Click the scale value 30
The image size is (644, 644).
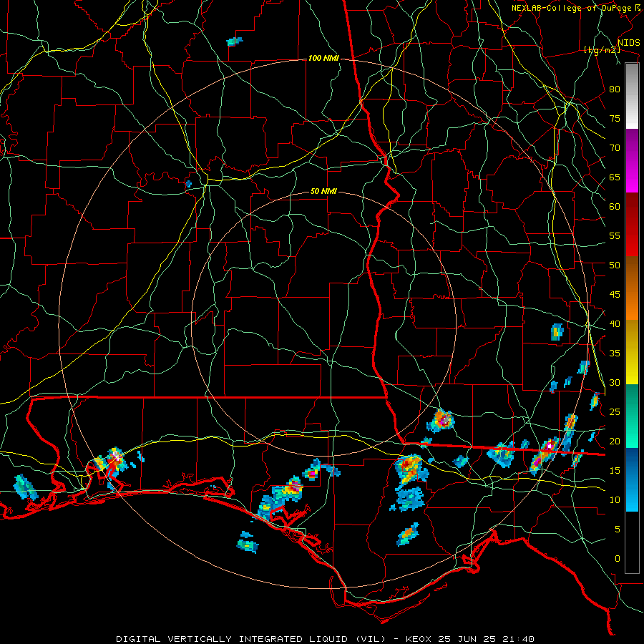click(615, 382)
